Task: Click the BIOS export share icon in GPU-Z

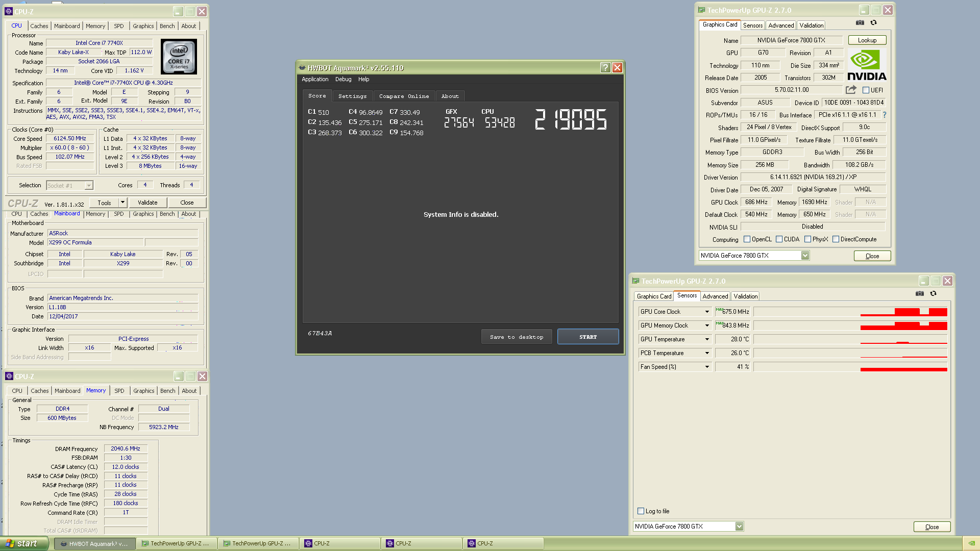Action: [x=851, y=90]
